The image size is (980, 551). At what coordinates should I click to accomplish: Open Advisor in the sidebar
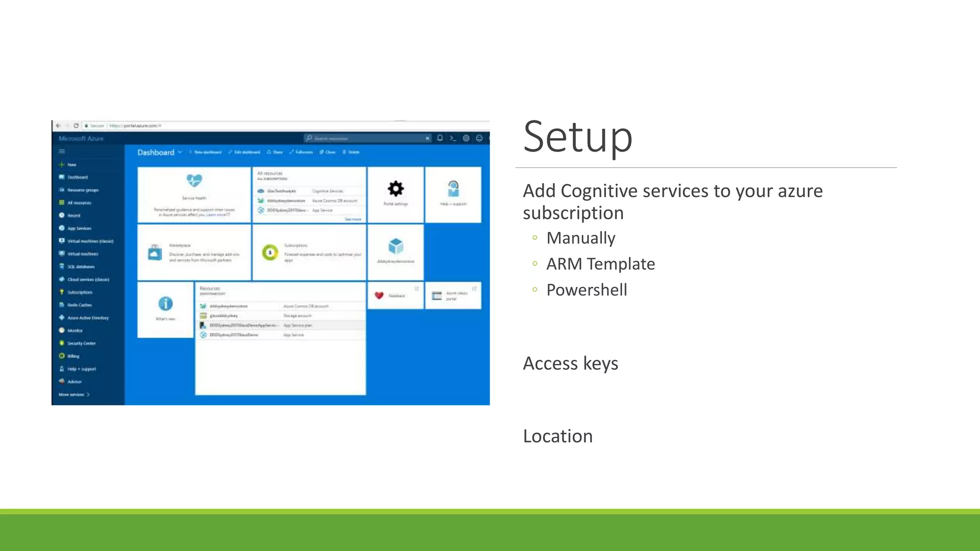(74, 382)
